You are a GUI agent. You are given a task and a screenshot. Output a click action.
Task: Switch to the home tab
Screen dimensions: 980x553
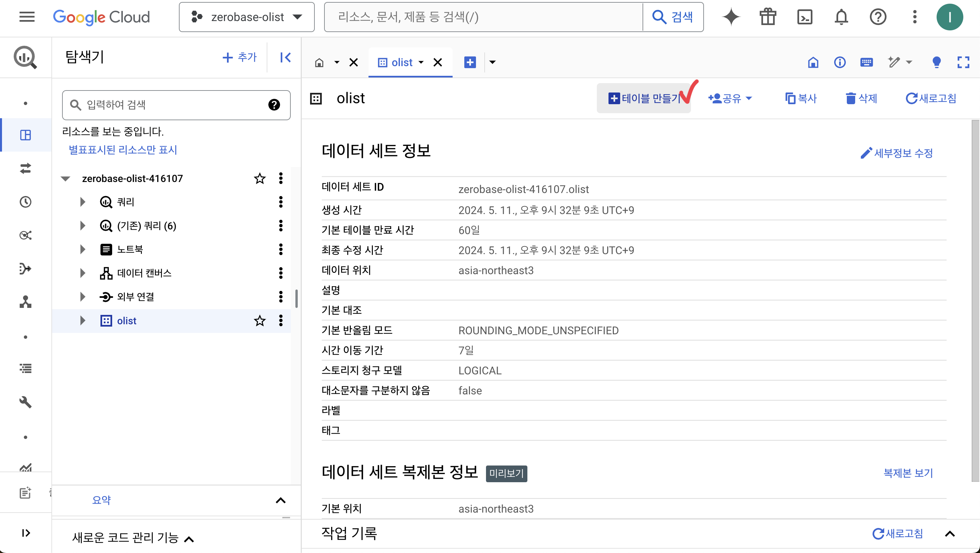pos(319,62)
